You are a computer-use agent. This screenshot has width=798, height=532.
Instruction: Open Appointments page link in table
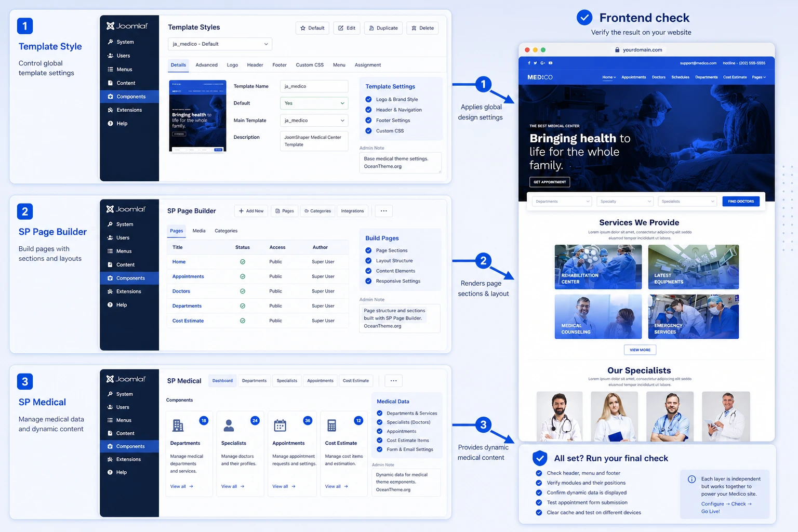click(x=188, y=277)
